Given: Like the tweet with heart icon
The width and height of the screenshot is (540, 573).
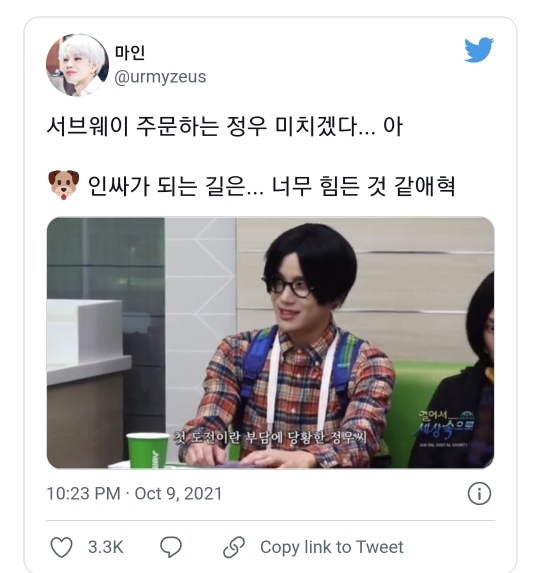Looking at the screenshot, I should [x=61, y=547].
